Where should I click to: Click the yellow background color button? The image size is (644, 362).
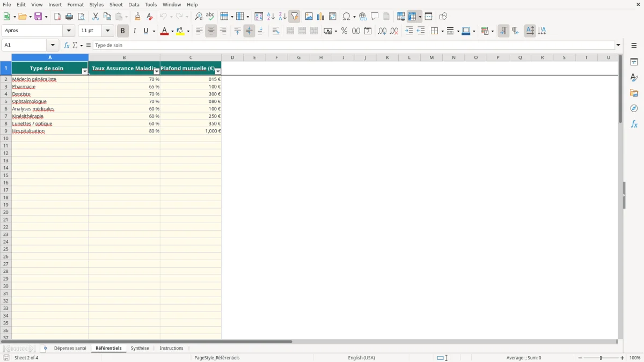[x=180, y=31]
